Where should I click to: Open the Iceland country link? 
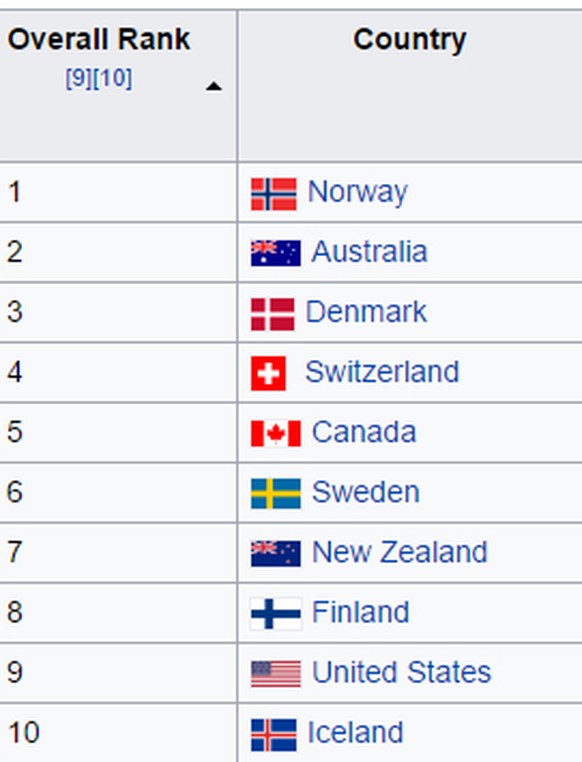tap(355, 732)
